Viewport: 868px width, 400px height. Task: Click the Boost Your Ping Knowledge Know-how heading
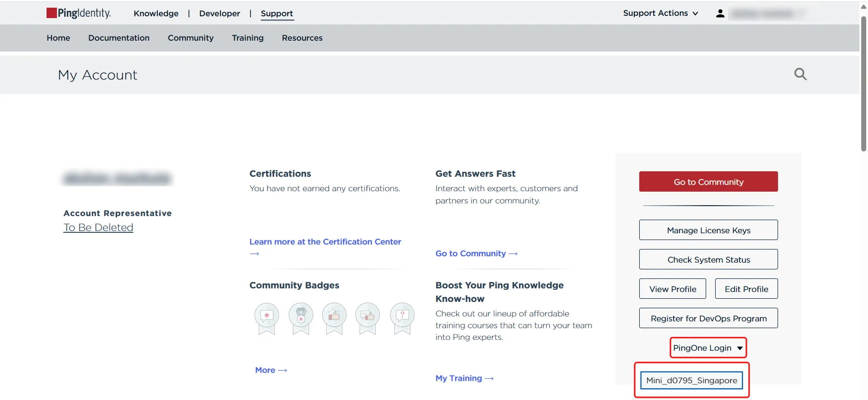(x=500, y=292)
